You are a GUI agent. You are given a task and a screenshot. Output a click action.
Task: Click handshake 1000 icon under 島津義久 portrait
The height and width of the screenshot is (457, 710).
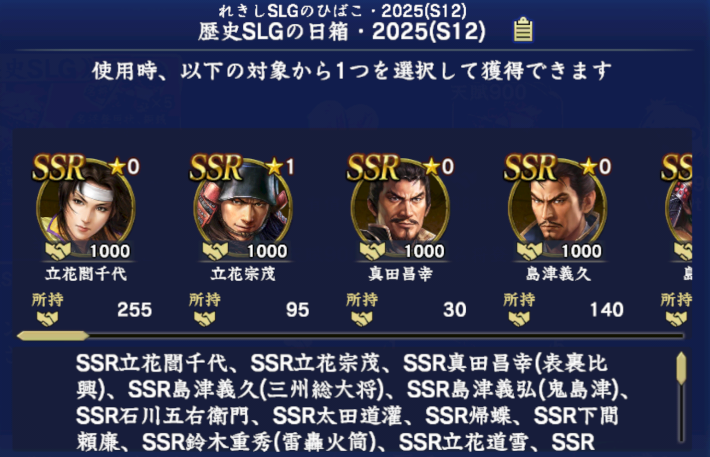point(530,250)
